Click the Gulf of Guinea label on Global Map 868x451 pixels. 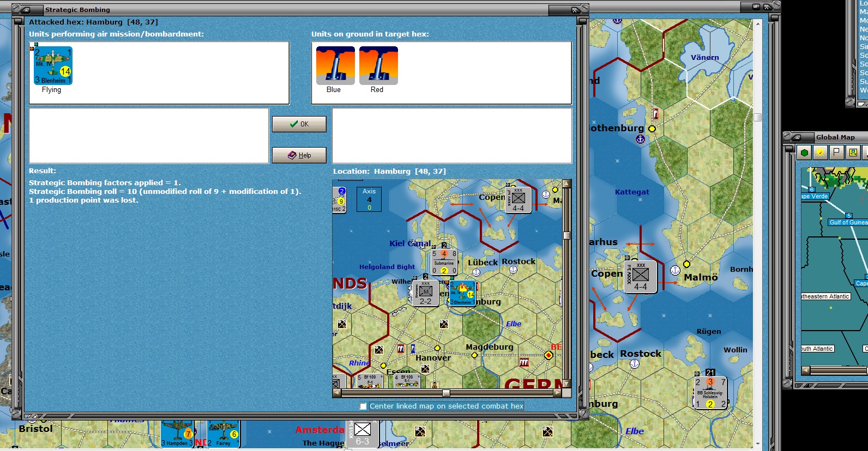coord(848,222)
